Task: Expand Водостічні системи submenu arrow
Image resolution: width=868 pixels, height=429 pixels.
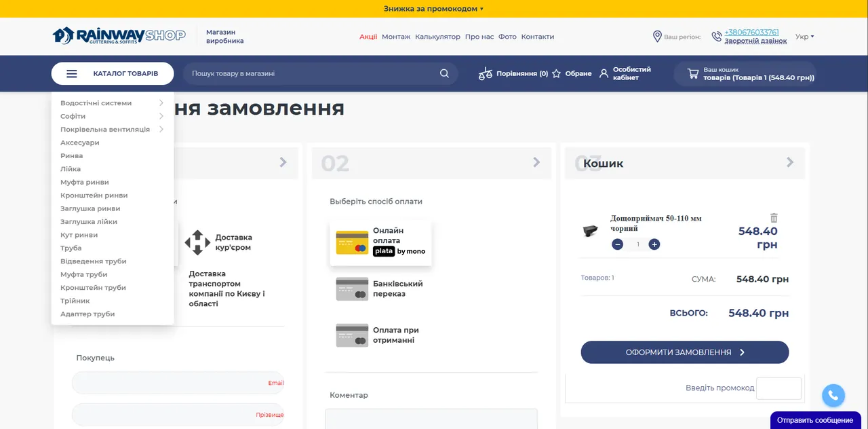Action: 161,103
